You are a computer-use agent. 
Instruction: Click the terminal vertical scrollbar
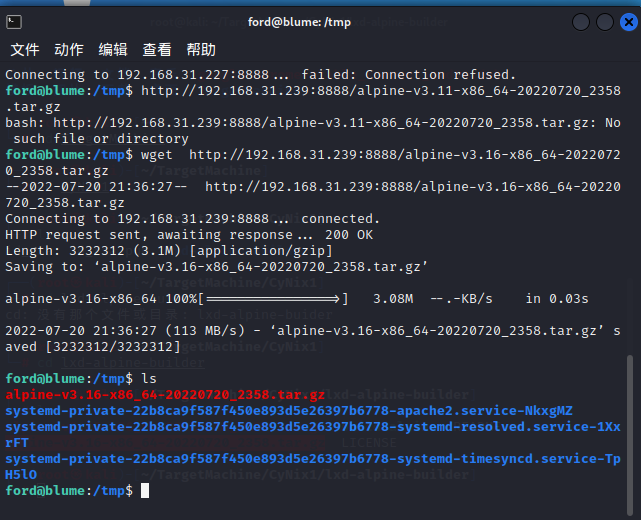click(630, 435)
